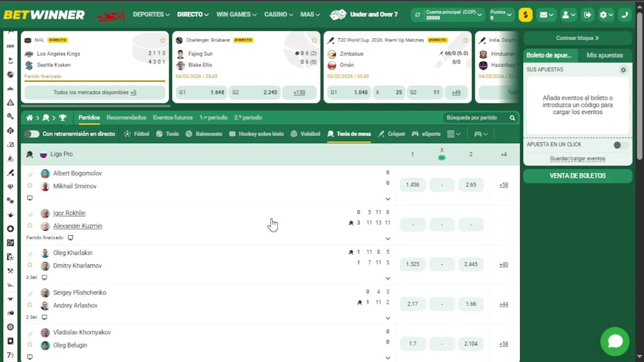Image resolution: width=644 pixels, height=362 pixels.
Task: Click the Liga Pro league header
Action: pos(270,154)
